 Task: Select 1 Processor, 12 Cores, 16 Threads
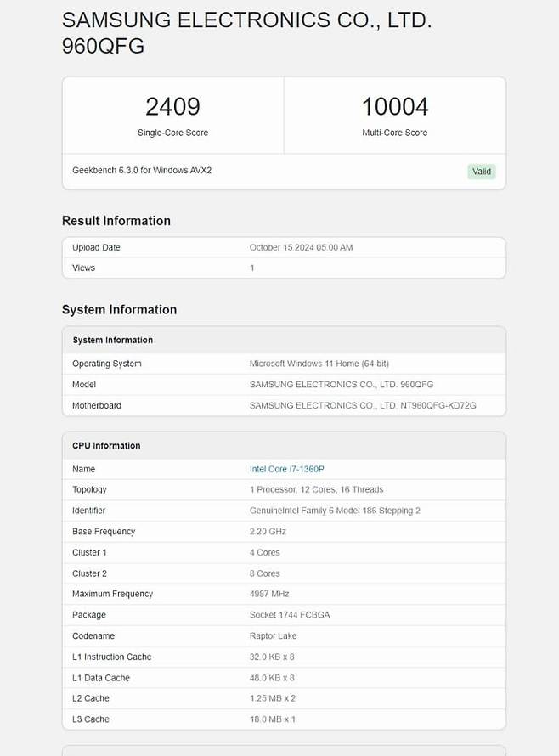coord(316,489)
